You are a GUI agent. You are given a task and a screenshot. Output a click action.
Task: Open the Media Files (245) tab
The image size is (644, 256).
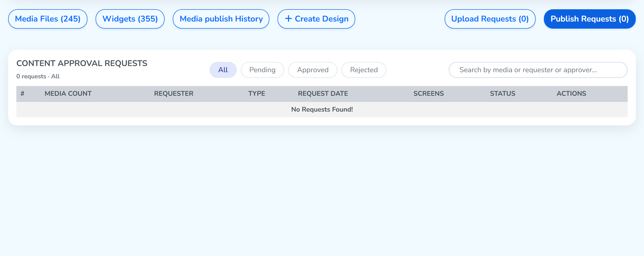(48, 19)
